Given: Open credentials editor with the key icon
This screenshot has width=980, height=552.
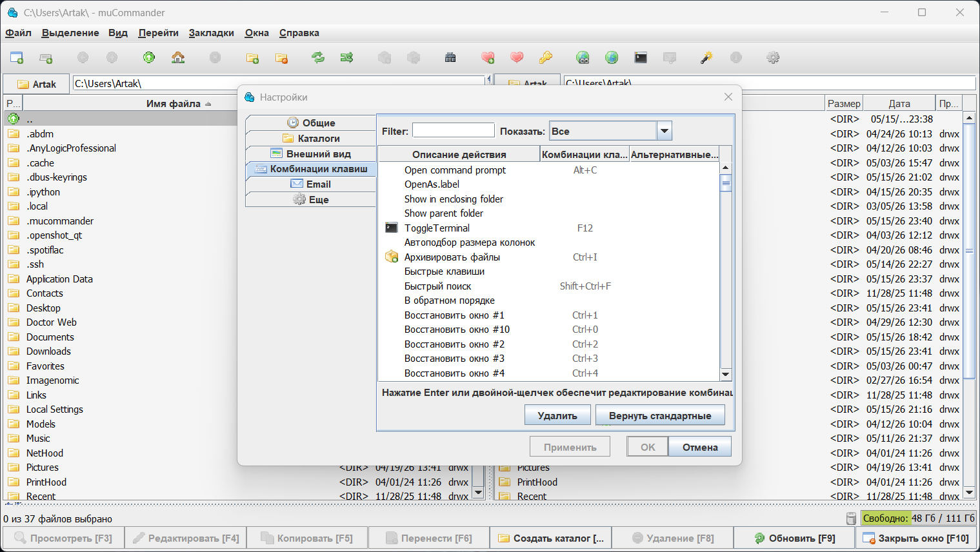Looking at the screenshot, I should point(546,58).
